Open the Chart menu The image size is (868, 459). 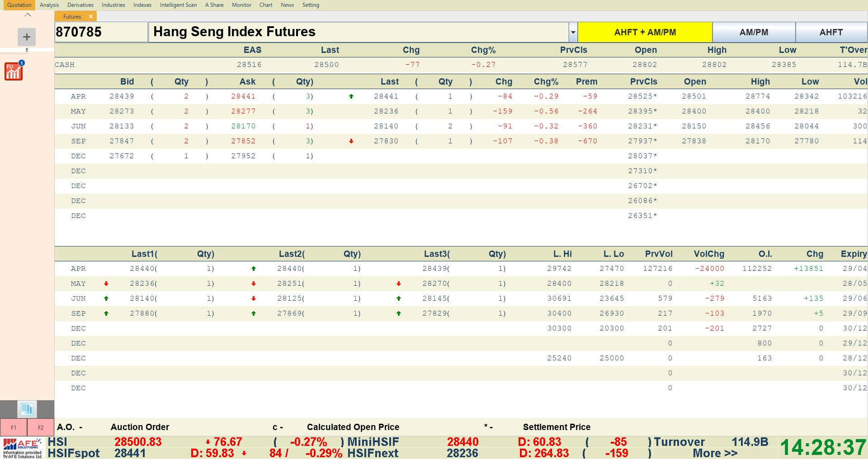[x=266, y=5]
